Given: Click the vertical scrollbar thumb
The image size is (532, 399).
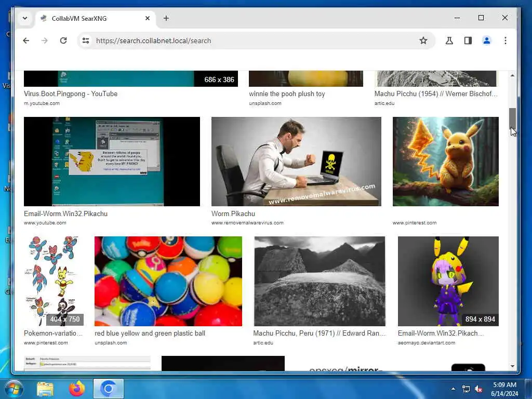Looking at the screenshot, I should [x=512, y=119].
